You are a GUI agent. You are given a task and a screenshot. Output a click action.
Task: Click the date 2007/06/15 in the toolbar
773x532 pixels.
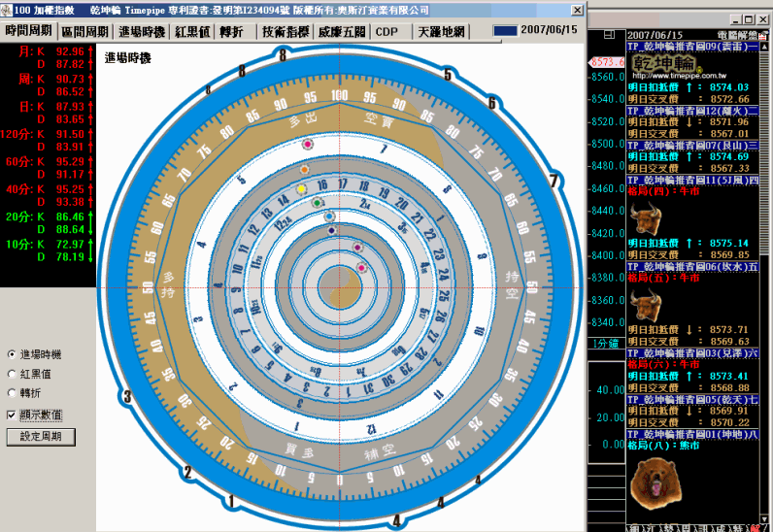(x=549, y=29)
